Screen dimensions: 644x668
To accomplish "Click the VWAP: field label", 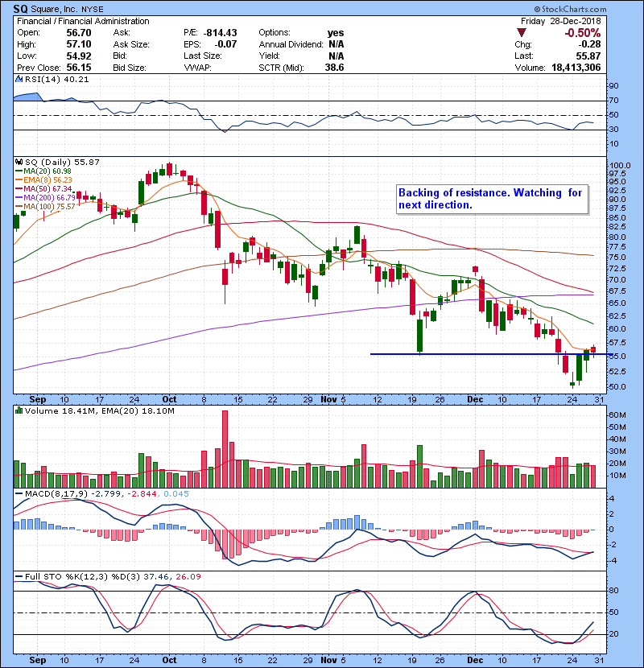I will pyautogui.click(x=197, y=68).
